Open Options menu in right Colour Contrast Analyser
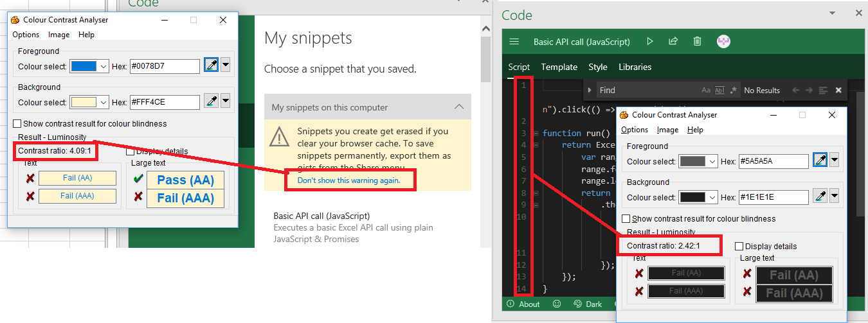Image resolution: width=868 pixels, height=323 pixels. click(635, 130)
